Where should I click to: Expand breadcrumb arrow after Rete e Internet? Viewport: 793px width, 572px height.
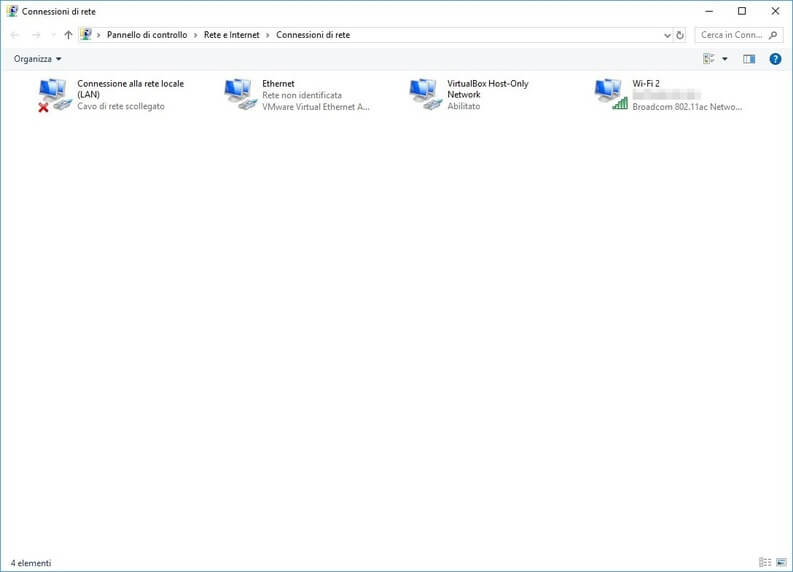(268, 35)
